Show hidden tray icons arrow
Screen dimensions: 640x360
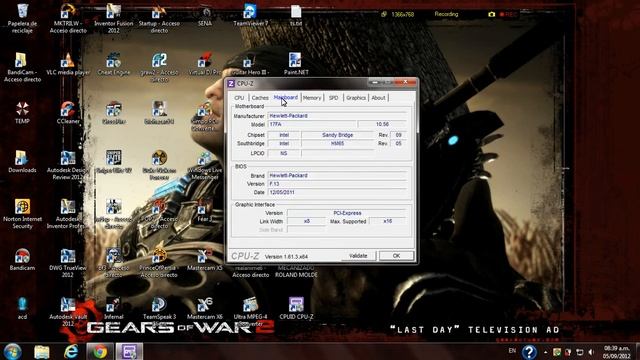tap(545, 352)
